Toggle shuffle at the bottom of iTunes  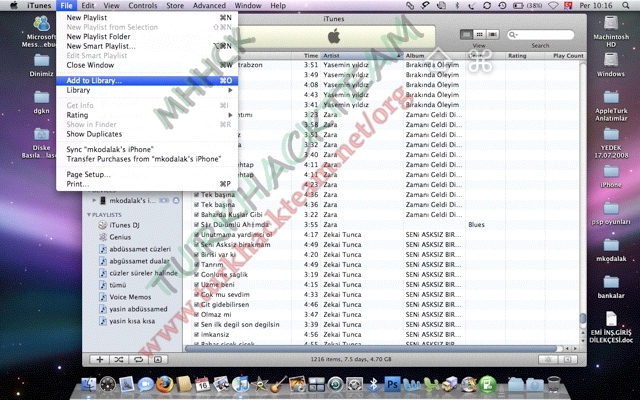pos(118,360)
